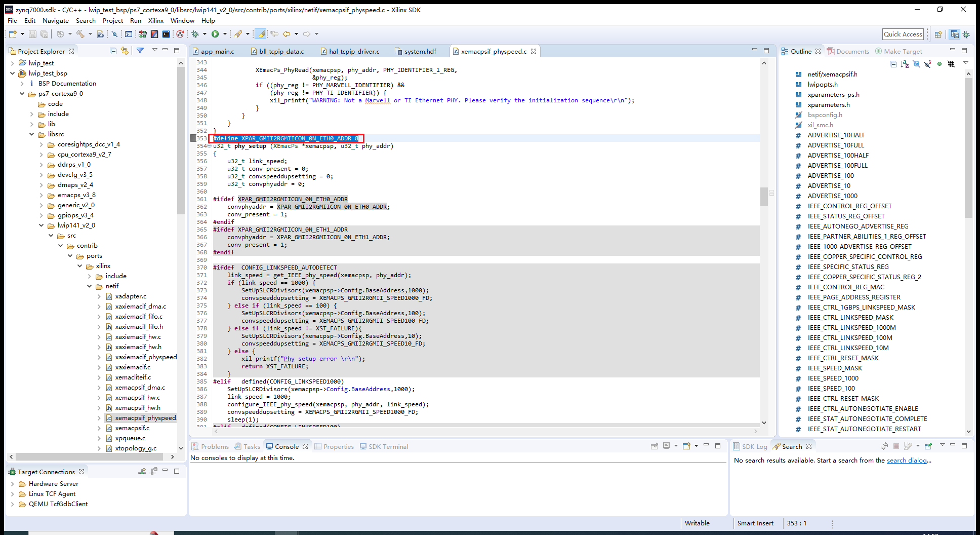This screenshot has width=980, height=535.
Task: Toggle hide inactive elements in Outline
Action: tap(951, 64)
